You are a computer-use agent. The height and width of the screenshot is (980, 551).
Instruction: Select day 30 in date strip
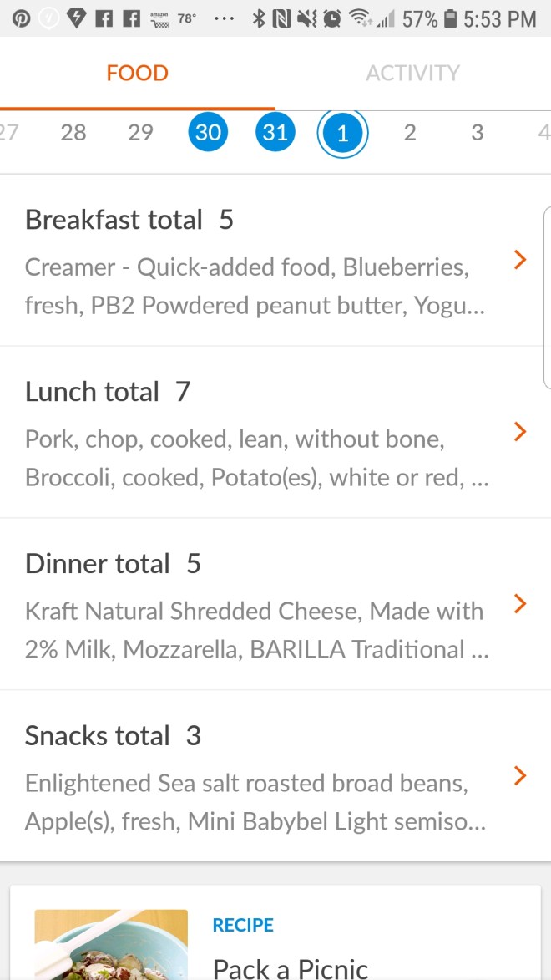[x=208, y=132]
